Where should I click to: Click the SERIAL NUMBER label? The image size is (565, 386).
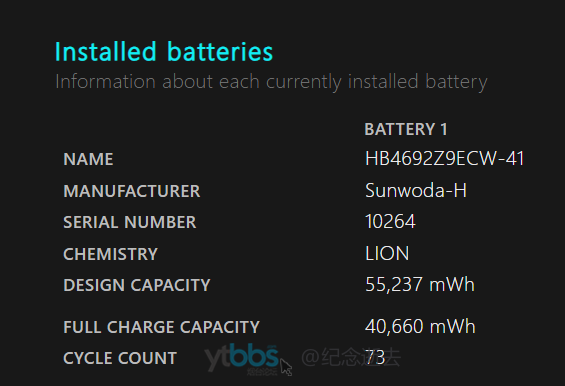coord(130,222)
